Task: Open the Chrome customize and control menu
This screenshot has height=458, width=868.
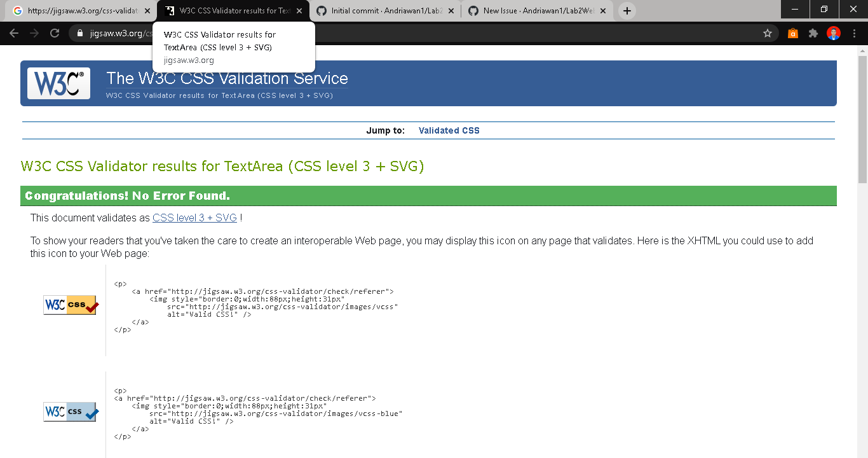Action: pos(854,33)
